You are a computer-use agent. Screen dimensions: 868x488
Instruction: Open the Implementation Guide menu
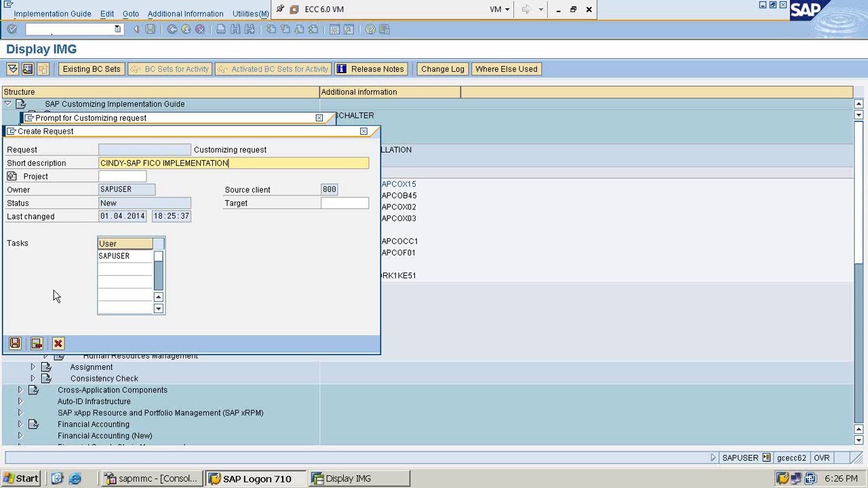(x=52, y=14)
